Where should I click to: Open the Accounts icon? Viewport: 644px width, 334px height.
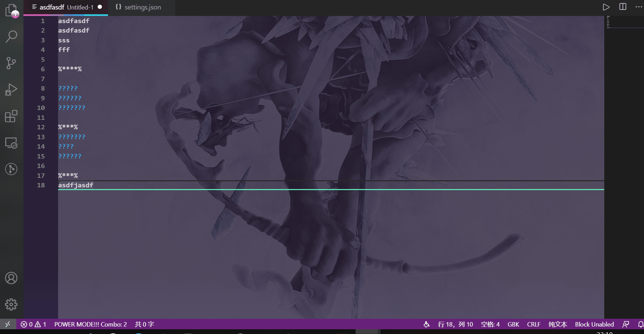tap(11, 278)
